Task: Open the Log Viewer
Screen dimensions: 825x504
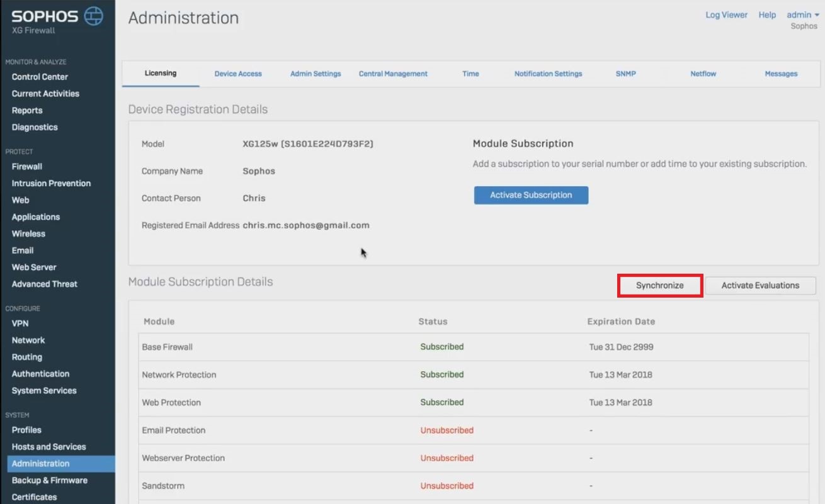Action: (x=725, y=14)
